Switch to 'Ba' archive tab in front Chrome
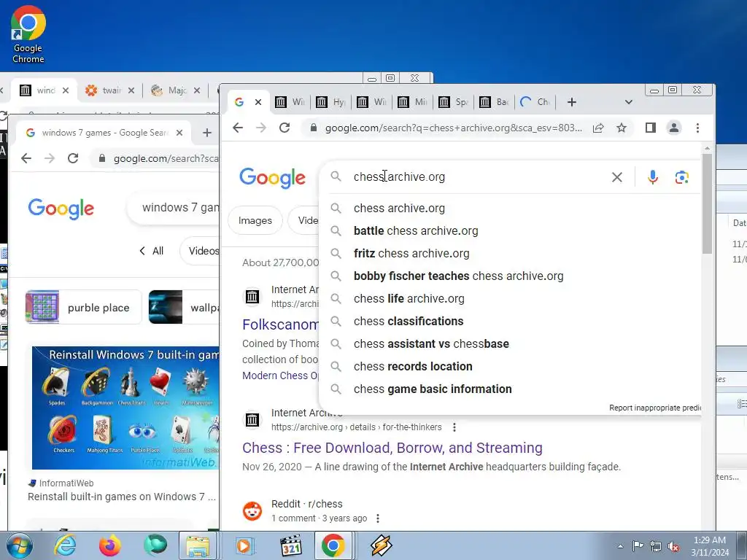Image resolution: width=747 pixels, height=560 pixels. pyautogui.click(x=495, y=102)
